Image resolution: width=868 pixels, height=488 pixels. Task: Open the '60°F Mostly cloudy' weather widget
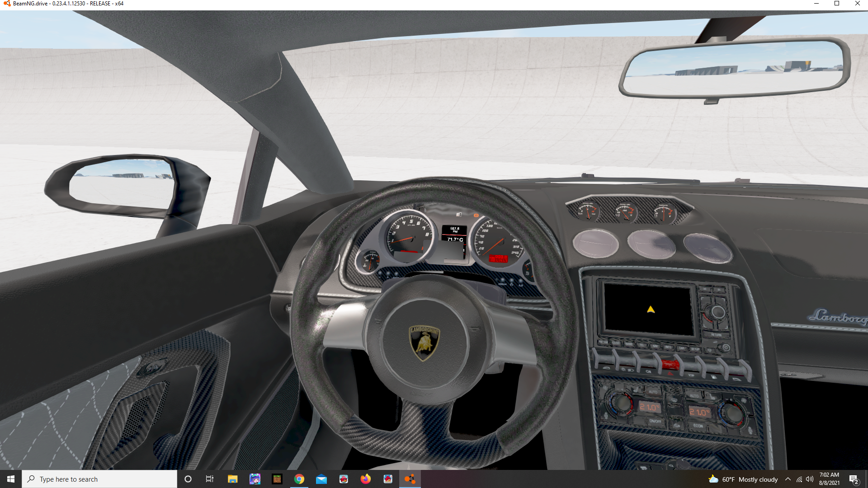(743, 479)
